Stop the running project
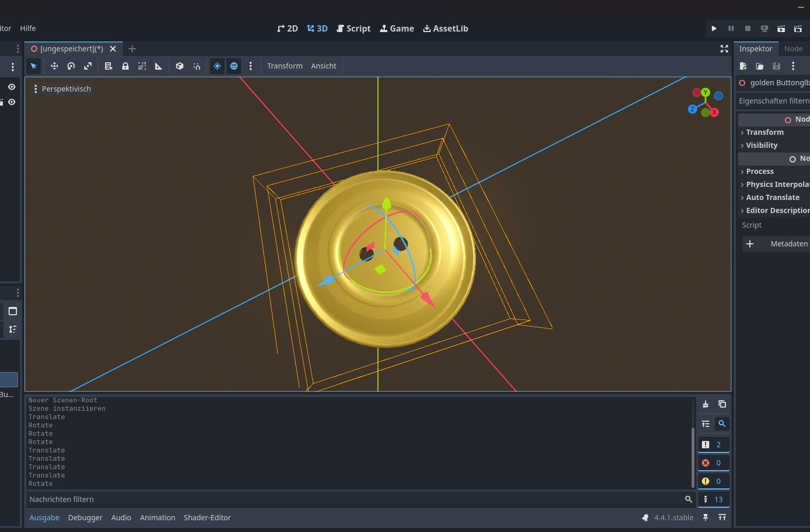The height and width of the screenshot is (532, 810). tap(747, 29)
